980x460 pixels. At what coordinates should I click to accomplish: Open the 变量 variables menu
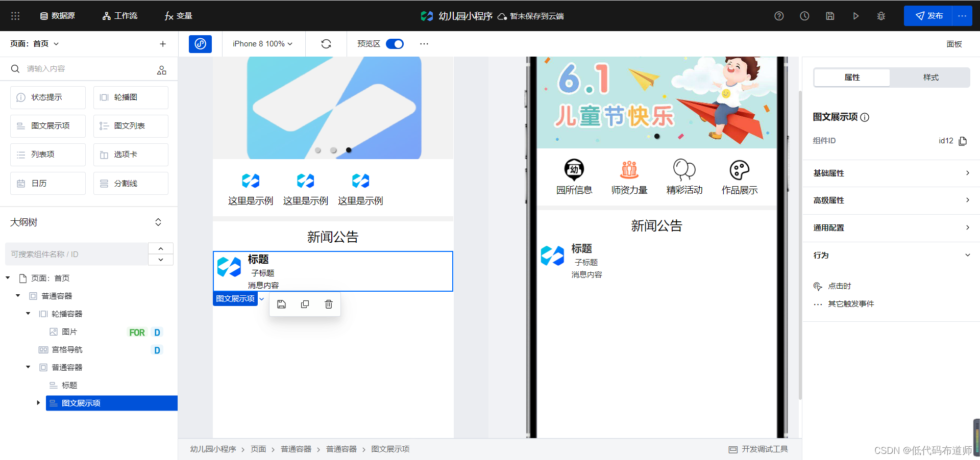coord(179,16)
